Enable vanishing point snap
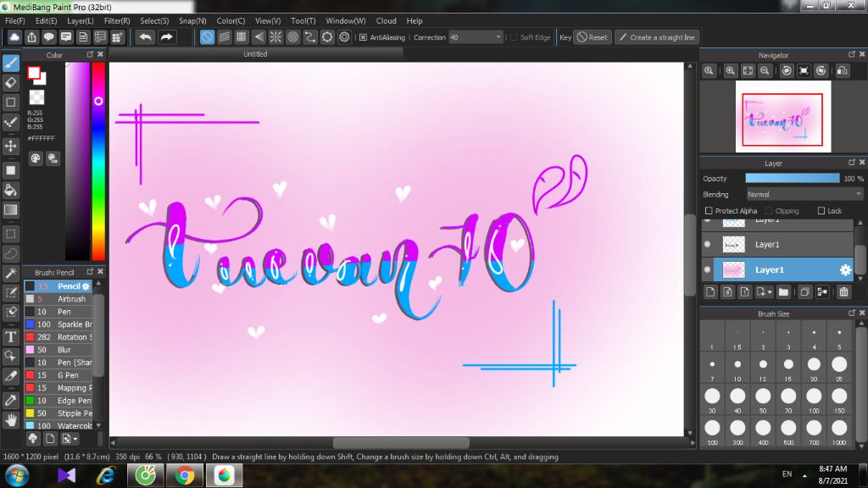The image size is (868, 488). [x=259, y=37]
